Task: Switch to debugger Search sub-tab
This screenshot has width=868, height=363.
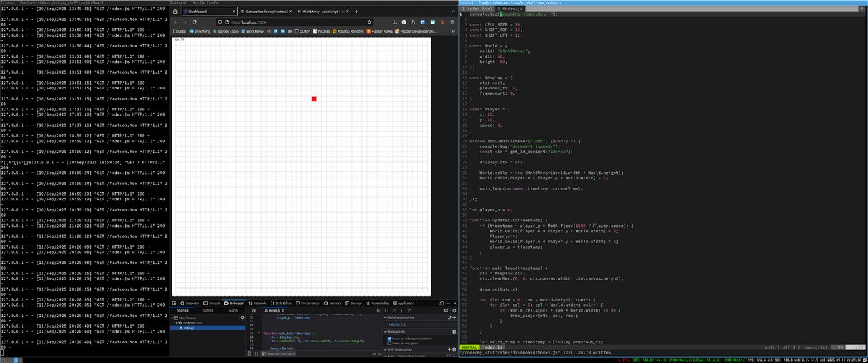Action: 233,310
